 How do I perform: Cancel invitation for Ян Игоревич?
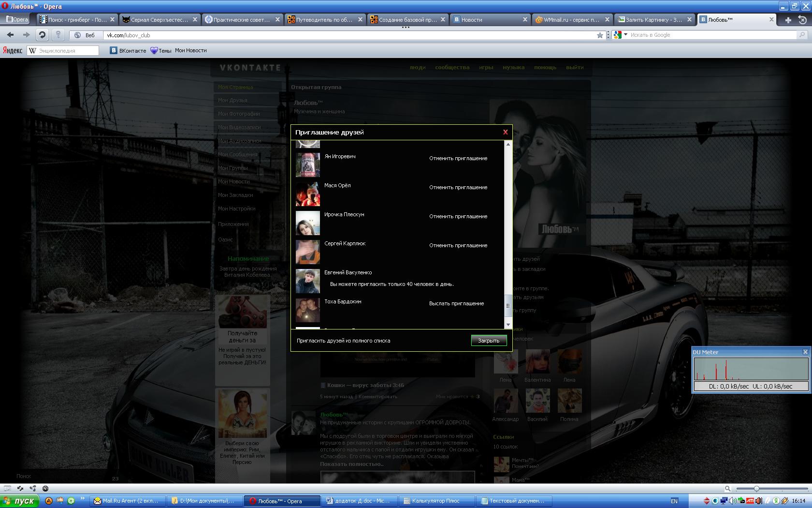(x=458, y=158)
